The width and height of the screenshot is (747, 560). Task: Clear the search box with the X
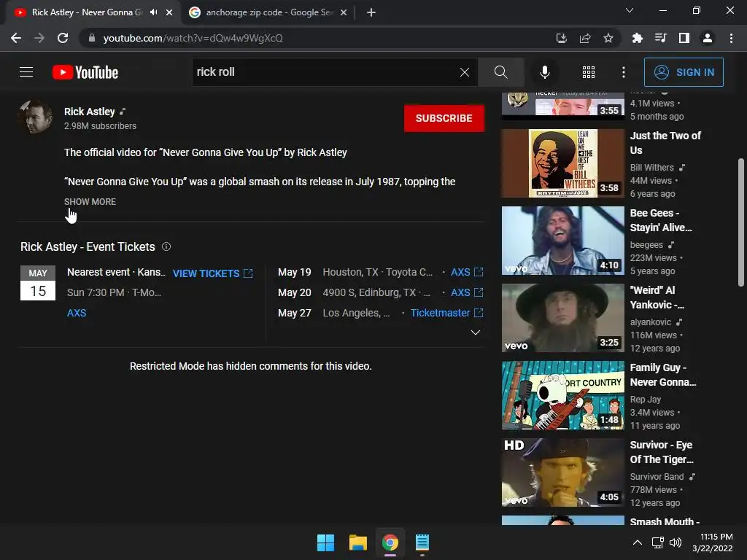tap(465, 72)
